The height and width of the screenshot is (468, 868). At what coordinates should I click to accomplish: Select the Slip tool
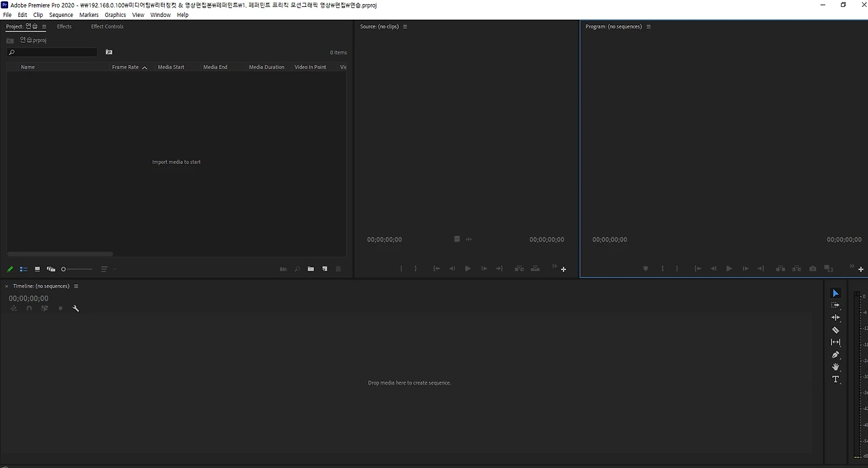pyautogui.click(x=835, y=343)
